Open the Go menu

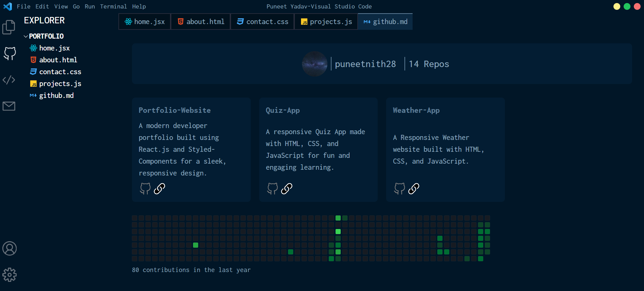pos(76,6)
